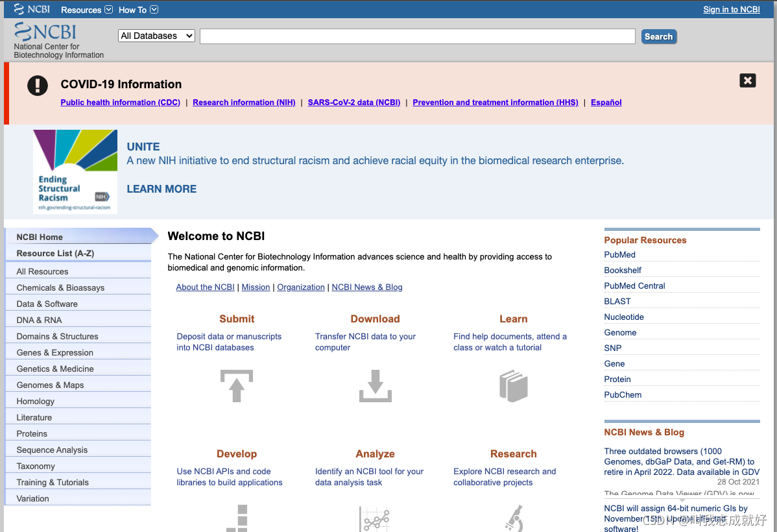
Task: Open the Mission link
Action: pyautogui.click(x=256, y=287)
